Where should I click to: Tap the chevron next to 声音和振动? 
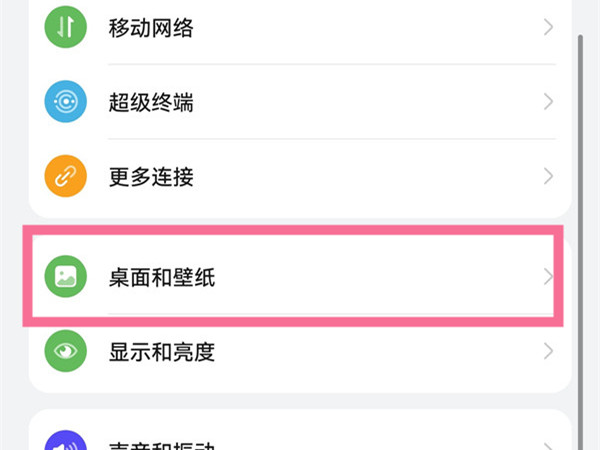[548, 443]
